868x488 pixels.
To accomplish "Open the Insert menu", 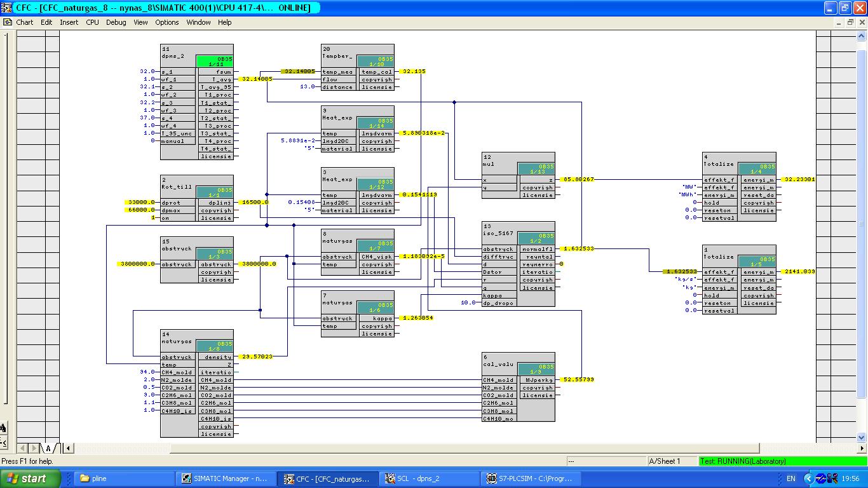I will pos(69,22).
